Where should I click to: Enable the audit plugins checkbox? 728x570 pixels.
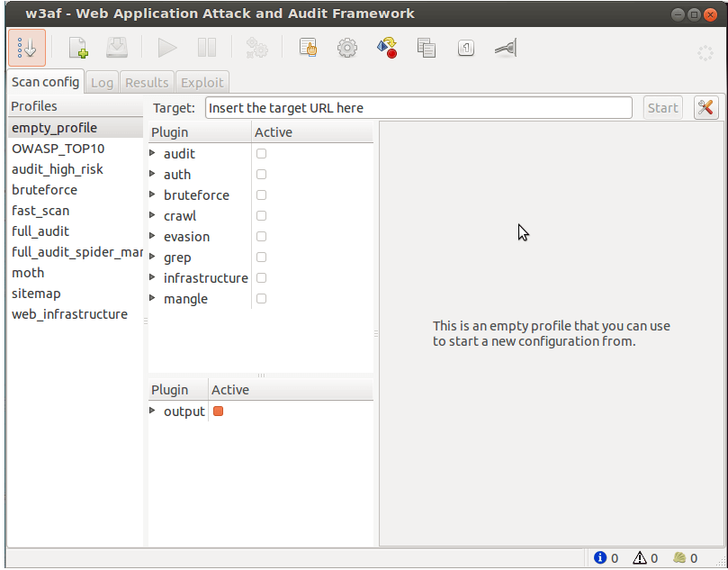pyautogui.click(x=261, y=153)
